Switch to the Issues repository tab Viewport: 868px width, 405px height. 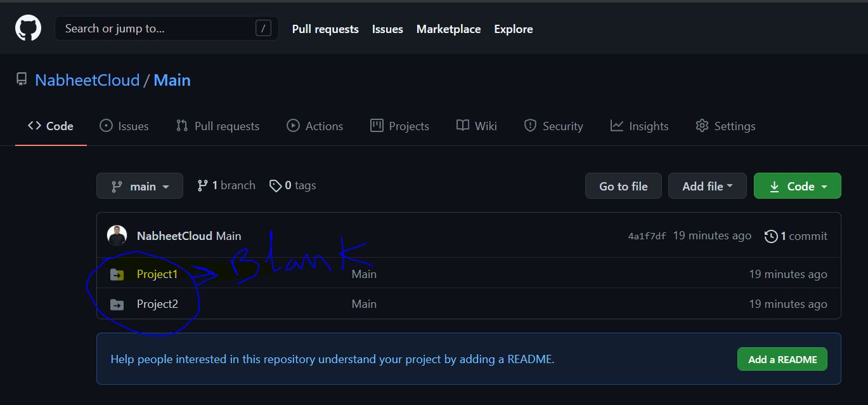pos(124,126)
